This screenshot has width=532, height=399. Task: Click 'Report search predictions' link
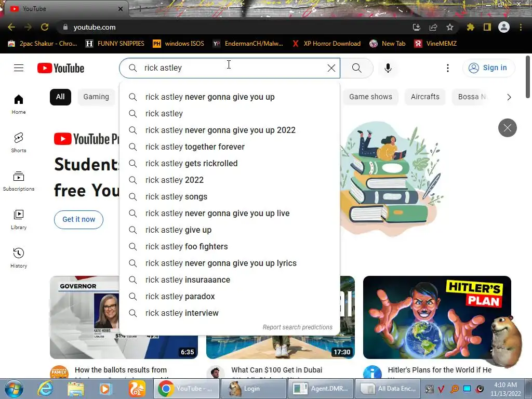pos(298,327)
